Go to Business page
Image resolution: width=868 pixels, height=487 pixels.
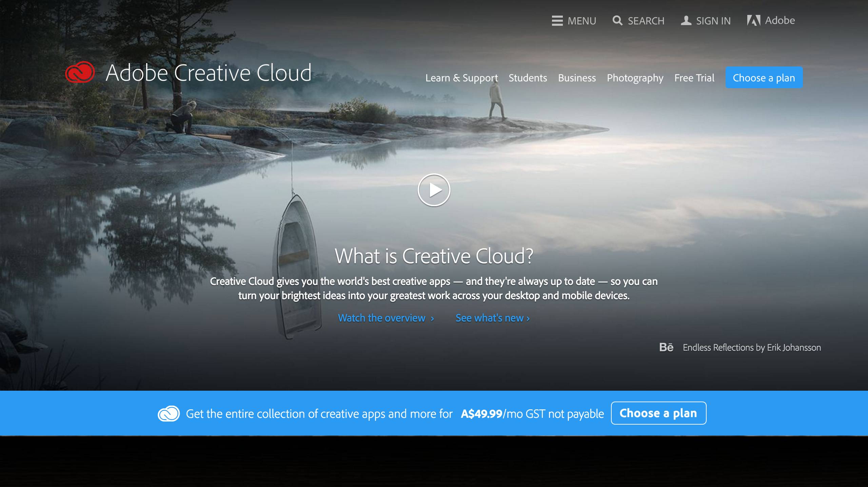[x=577, y=78]
